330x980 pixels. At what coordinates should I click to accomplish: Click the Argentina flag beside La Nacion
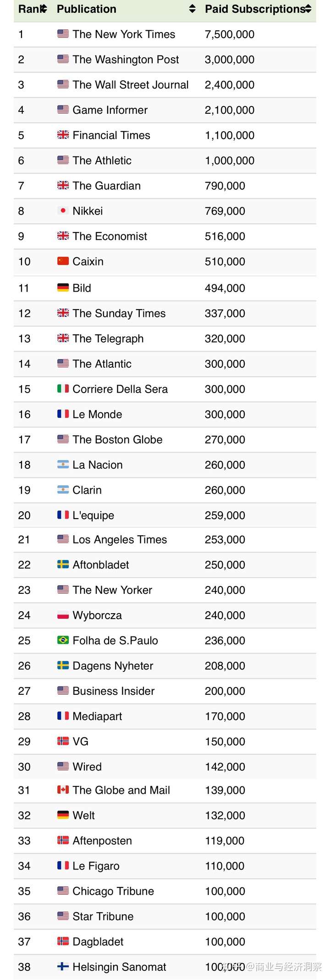pyautogui.click(x=63, y=464)
